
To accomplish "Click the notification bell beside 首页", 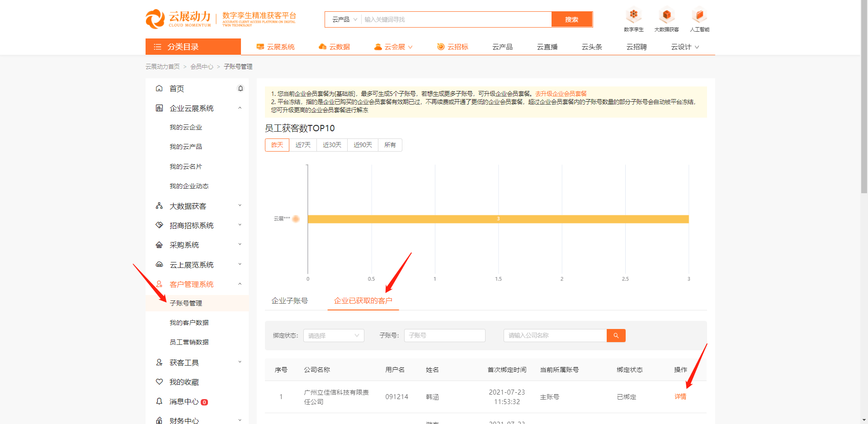I will [241, 88].
